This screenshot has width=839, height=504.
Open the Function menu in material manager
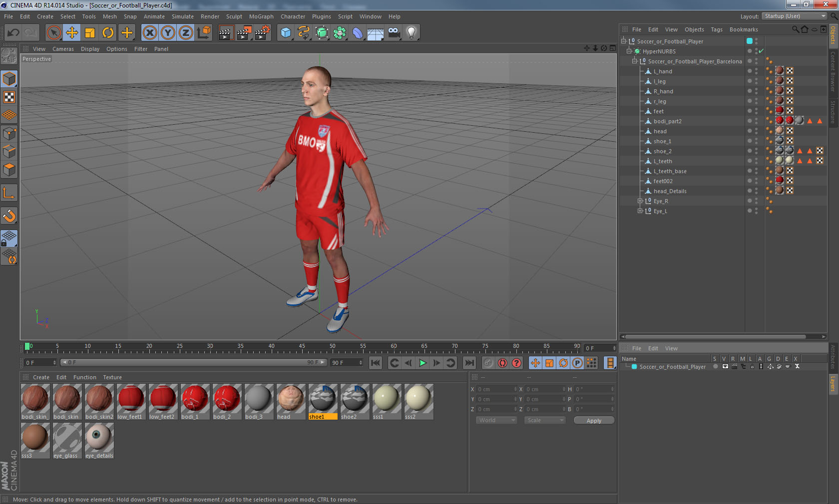[84, 377]
